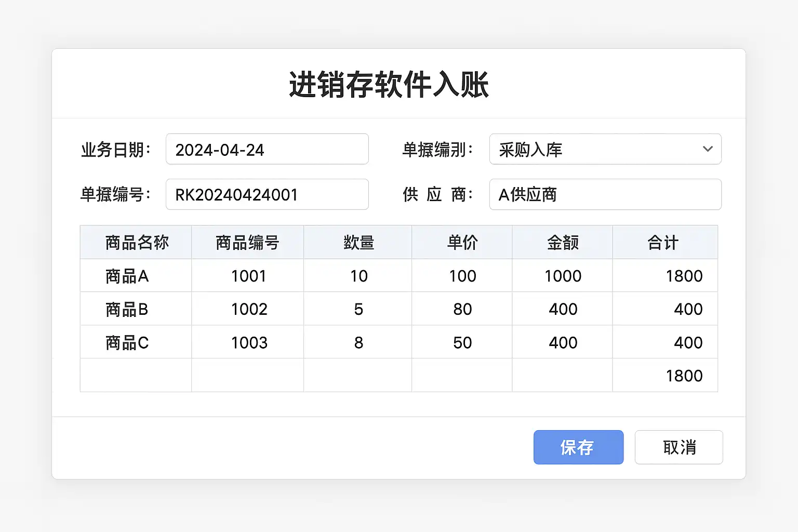
Task: Select the 商品编号 column header
Action: (247, 243)
